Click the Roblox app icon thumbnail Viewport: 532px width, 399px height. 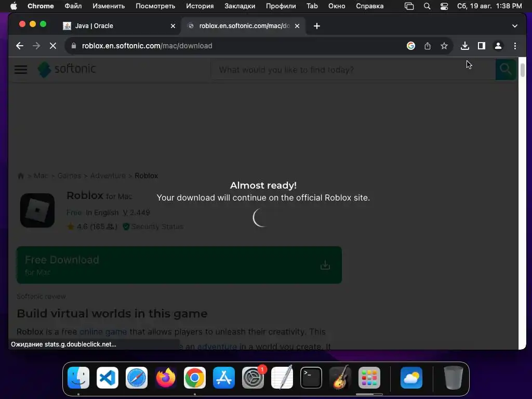[37, 210]
